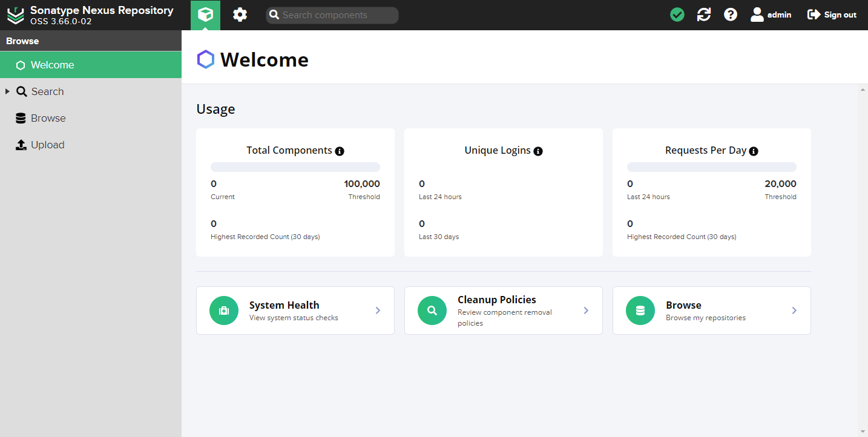Click the green system status checkmark
This screenshot has width=868, height=437.
tap(677, 15)
